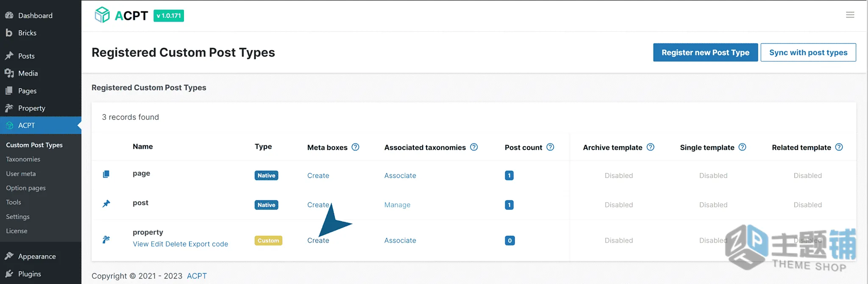The image size is (868, 284).
Task: Click the page row document icon
Action: pyautogui.click(x=106, y=174)
